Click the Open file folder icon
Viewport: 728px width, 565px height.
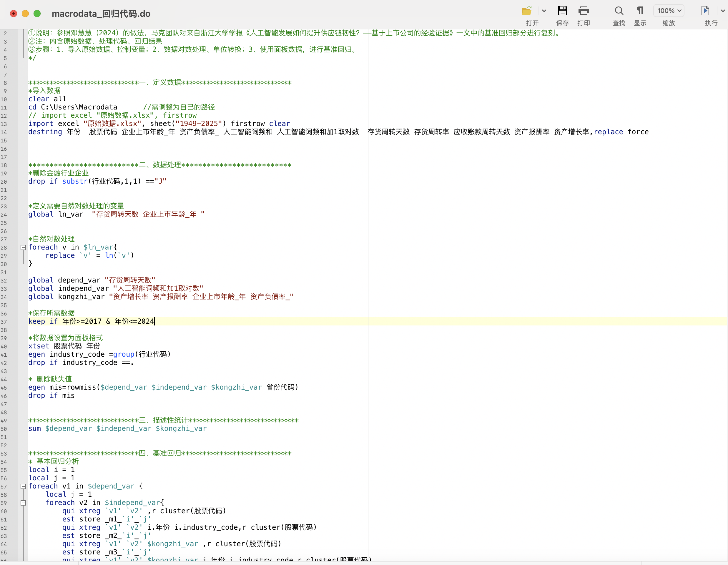[x=526, y=11]
